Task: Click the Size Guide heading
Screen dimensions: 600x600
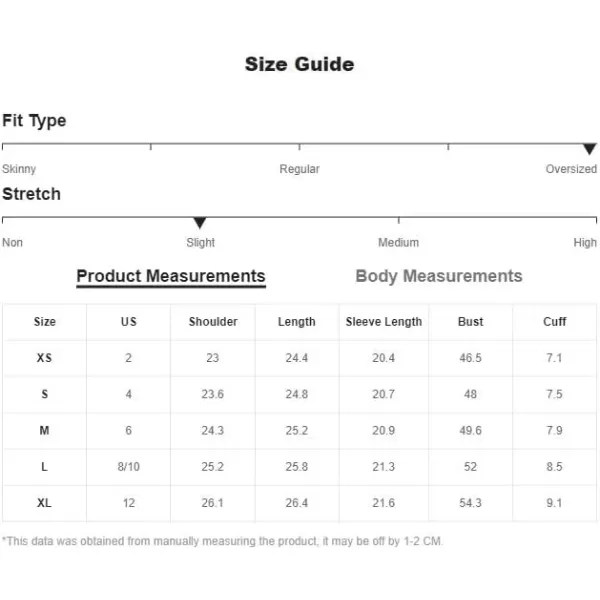Action: 300,64
